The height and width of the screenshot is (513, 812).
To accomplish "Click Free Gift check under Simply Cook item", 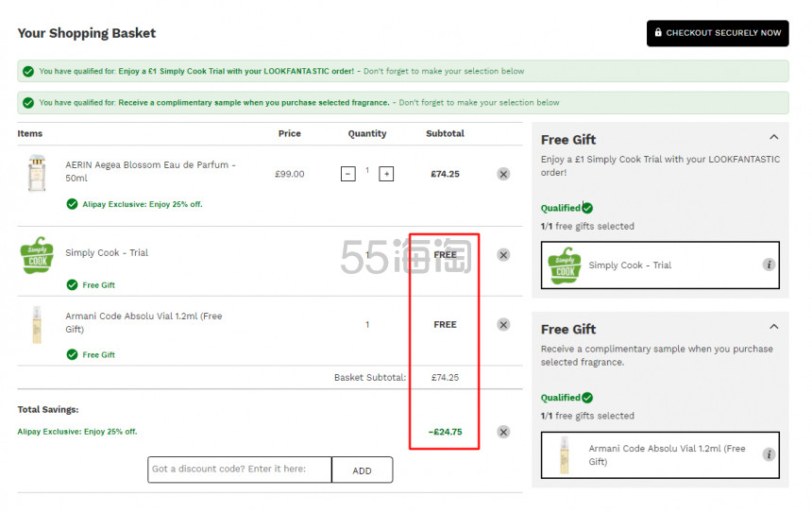I will pyautogui.click(x=72, y=285).
